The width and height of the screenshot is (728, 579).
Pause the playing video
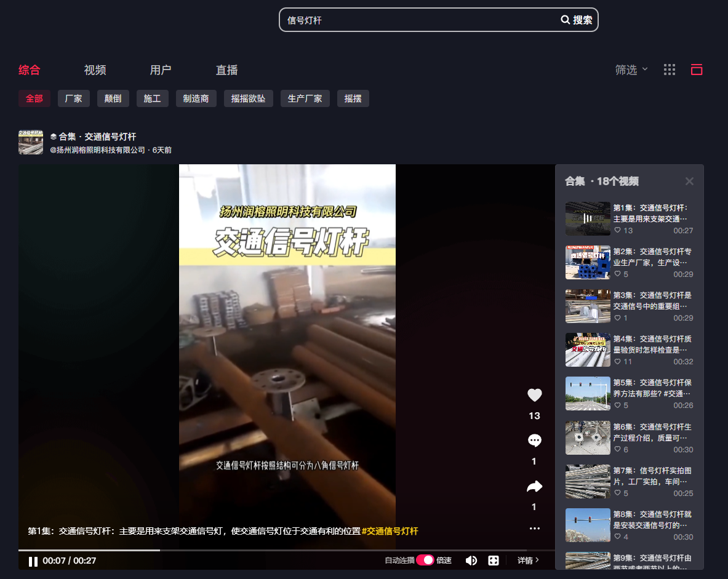pos(33,561)
